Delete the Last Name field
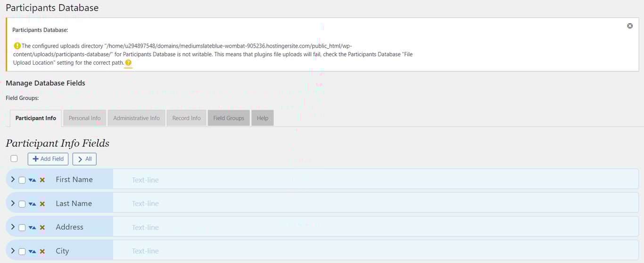Viewport: 644px width, 263px height. pyautogui.click(x=42, y=204)
